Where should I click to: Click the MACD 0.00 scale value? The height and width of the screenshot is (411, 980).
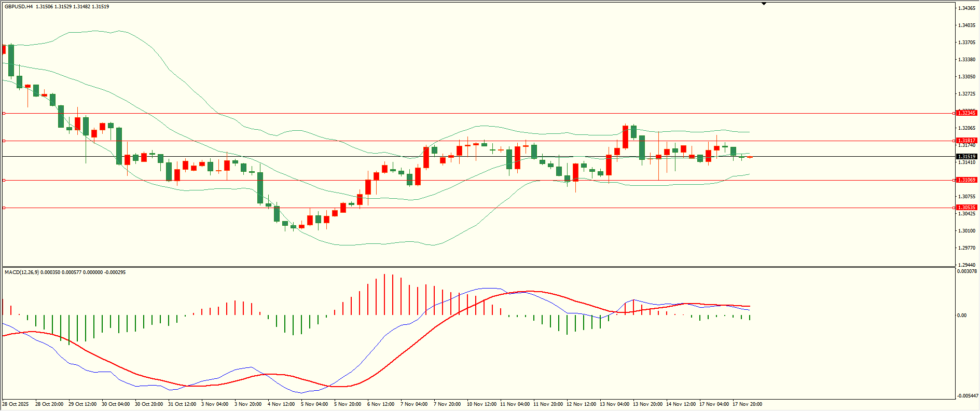pos(962,316)
